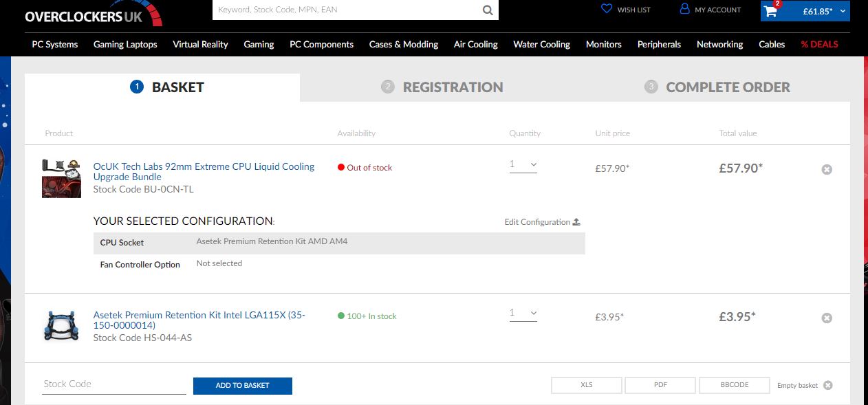Open the Asetek retention kit thumbnail
Screen dimensions: 868x405
coord(61,325)
